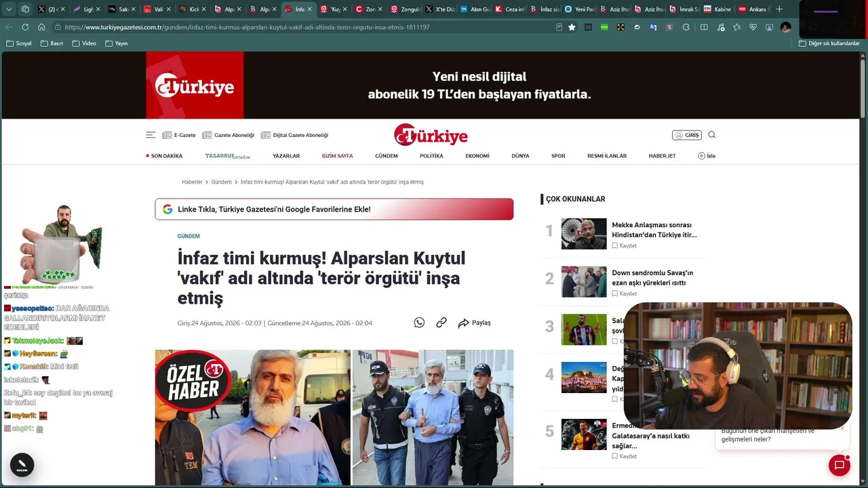Open the Video bookmarks folder

click(x=84, y=43)
